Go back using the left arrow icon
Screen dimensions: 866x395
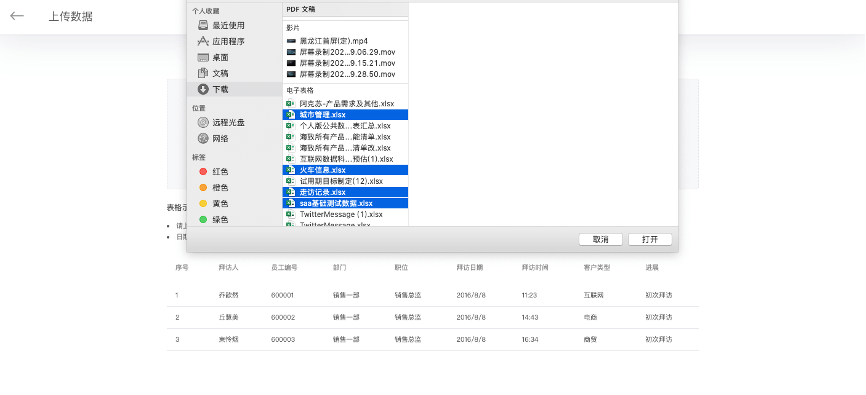(17, 16)
